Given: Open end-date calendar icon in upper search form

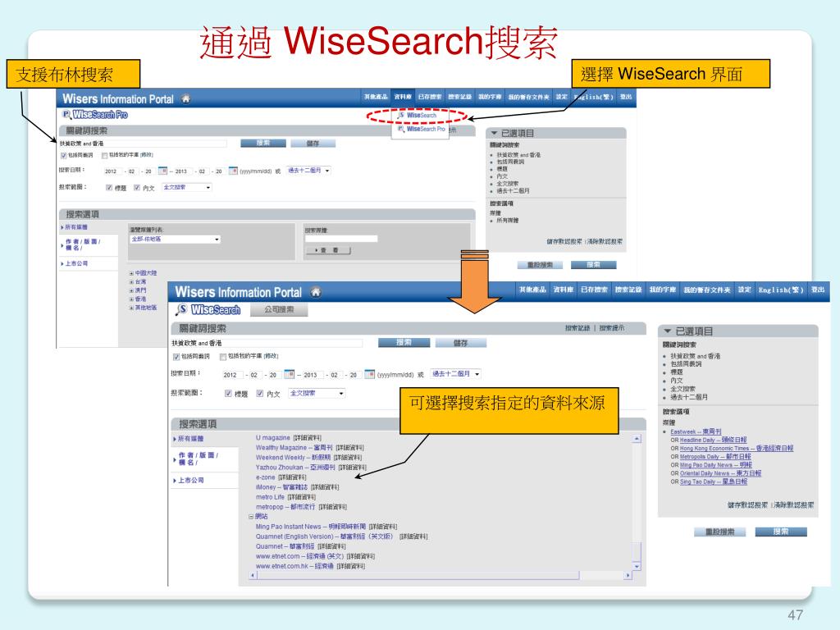Looking at the screenshot, I should coord(233,171).
